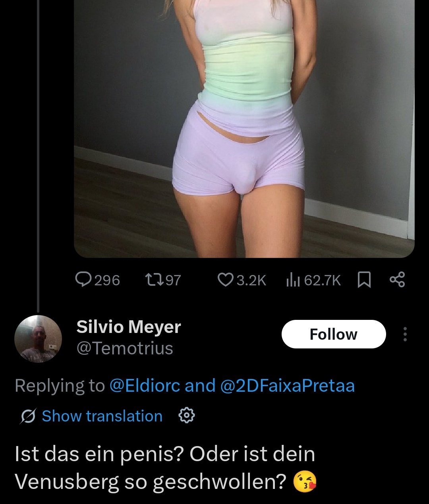Open translation settings gear icon
429x504 pixels.
tap(187, 416)
